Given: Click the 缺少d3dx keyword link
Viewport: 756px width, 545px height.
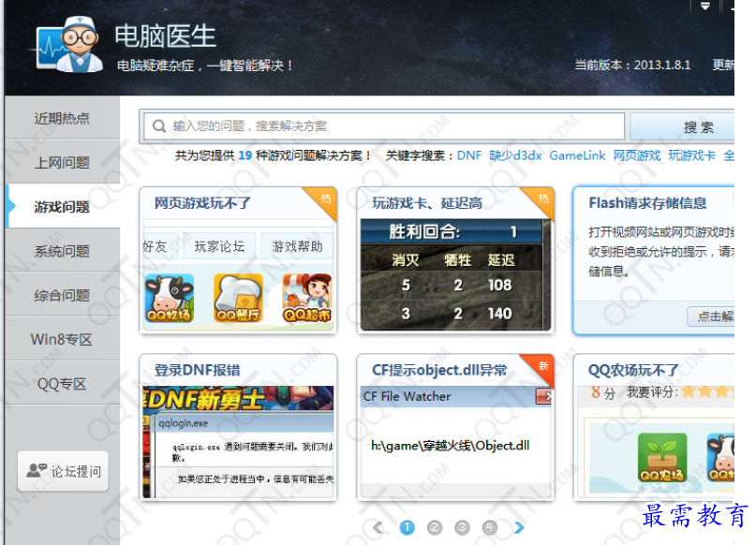Looking at the screenshot, I should pos(515,155).
